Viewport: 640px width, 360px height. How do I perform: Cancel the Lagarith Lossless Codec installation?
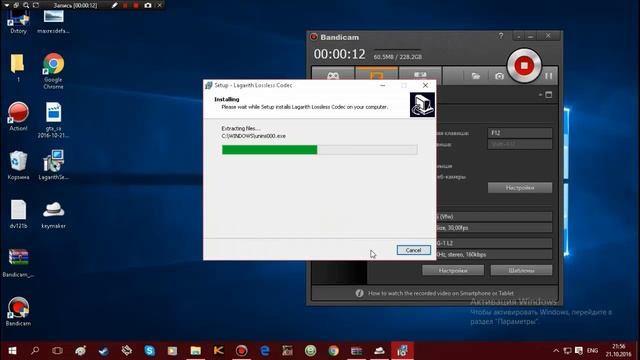pyautogui.click(x=413, y=250)
